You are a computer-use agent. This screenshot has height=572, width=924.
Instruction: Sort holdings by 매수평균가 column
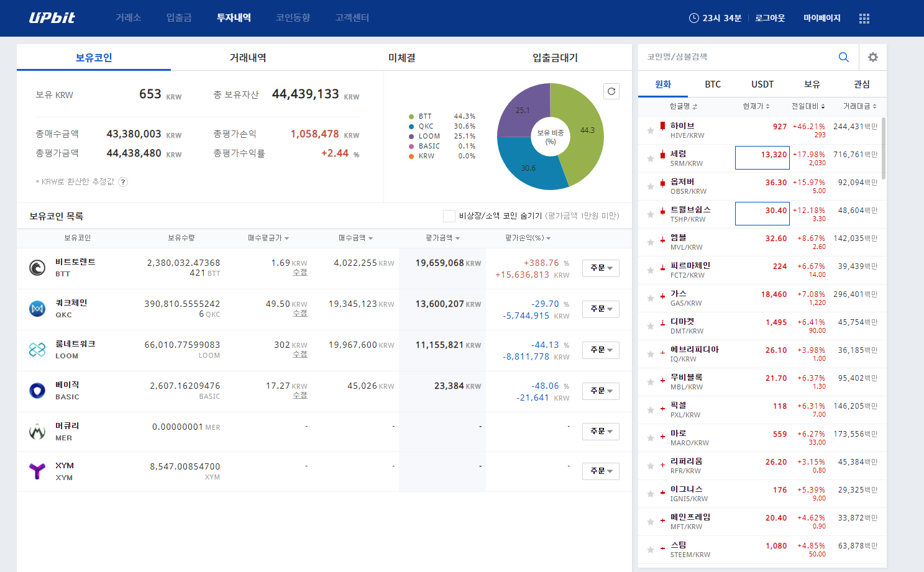268,238
